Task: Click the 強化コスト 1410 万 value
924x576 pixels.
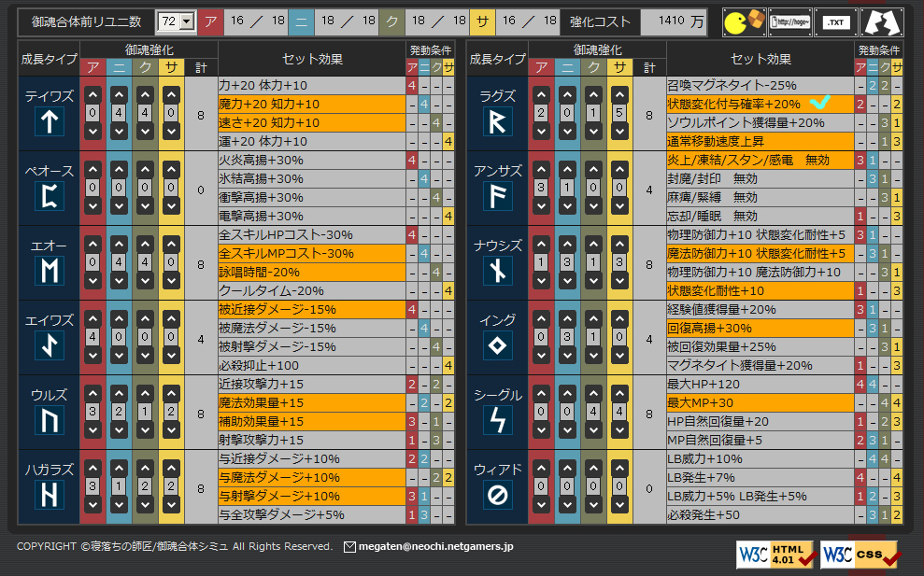Action: (x=674, y=21)
